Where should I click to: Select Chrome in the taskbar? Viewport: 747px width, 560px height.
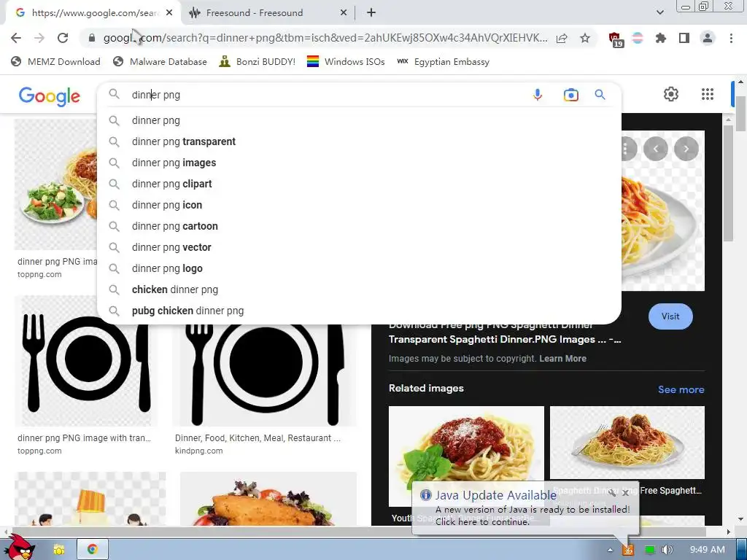tap(93, 550)
